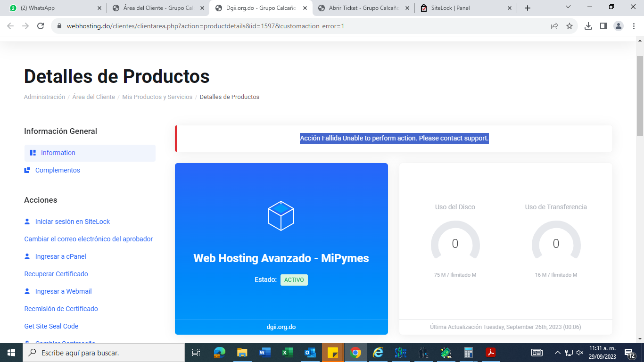644x362 pixels.
Task: Open a new browser tab
Action: 528,8
